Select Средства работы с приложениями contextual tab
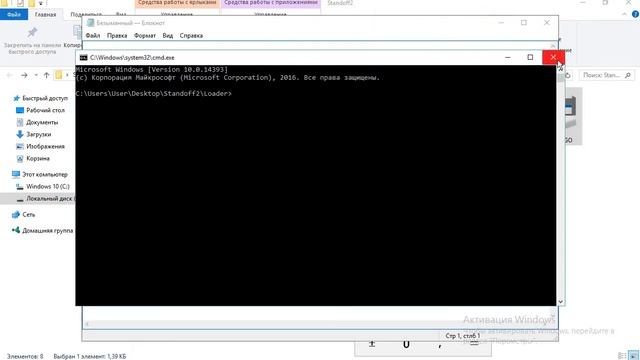The image size is (640, 360). (x=271, y=3)
